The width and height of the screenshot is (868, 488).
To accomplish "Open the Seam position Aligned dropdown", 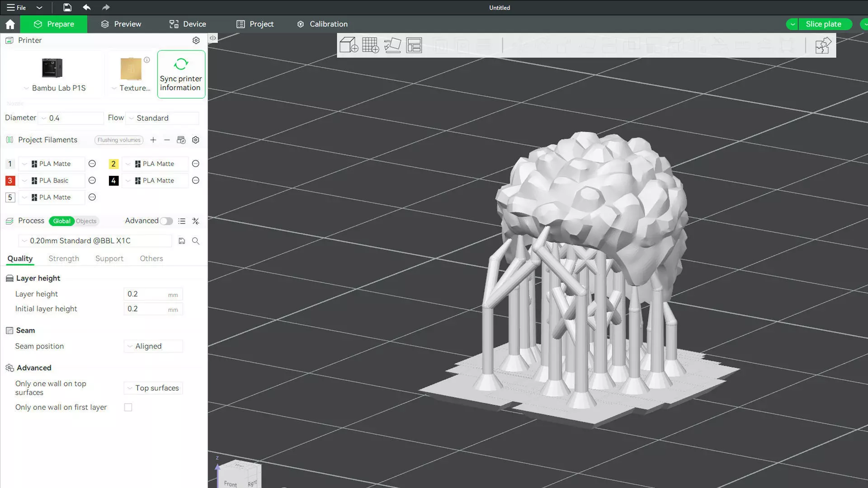I will click(x=153, y=346).
